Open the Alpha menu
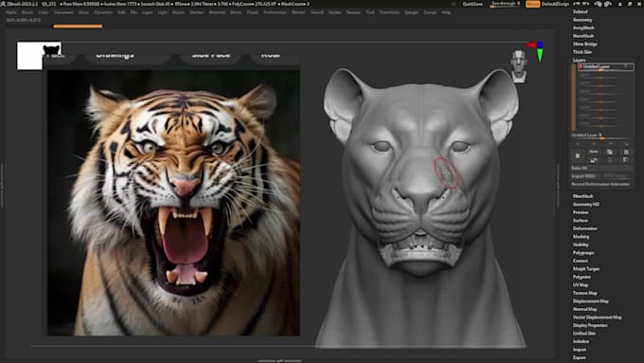The image size is (644, 363). [11, 12]
